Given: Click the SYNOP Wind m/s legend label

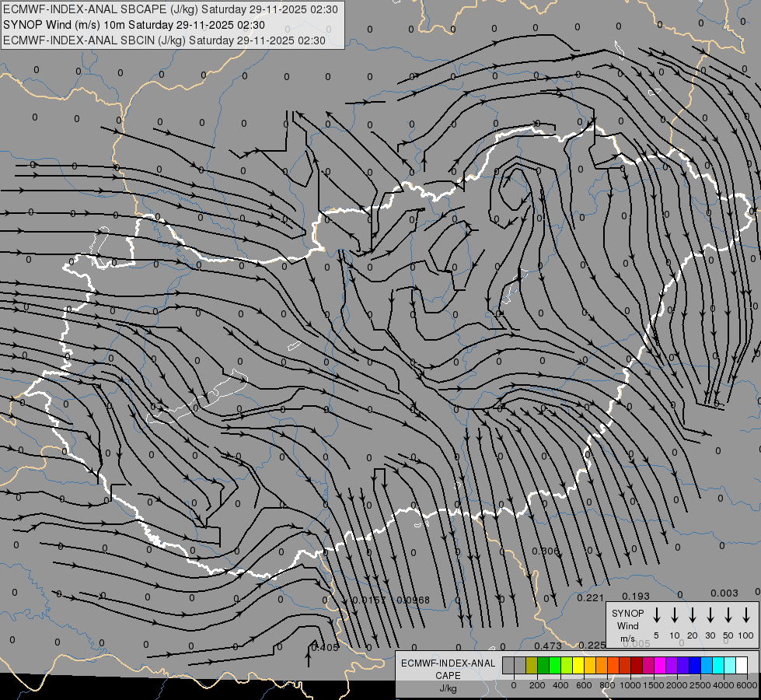Looking at the screenshot, I should (627, 625).
